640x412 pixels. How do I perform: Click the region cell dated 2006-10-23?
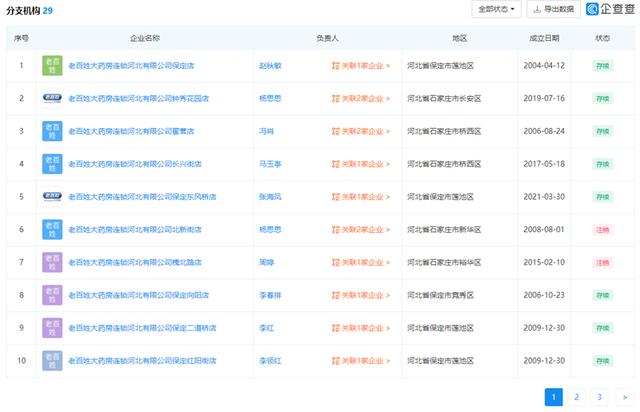tap(440, 295)
